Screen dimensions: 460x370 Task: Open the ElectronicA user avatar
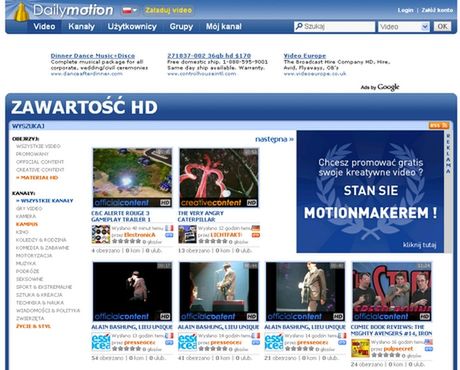tap(101, 234)
